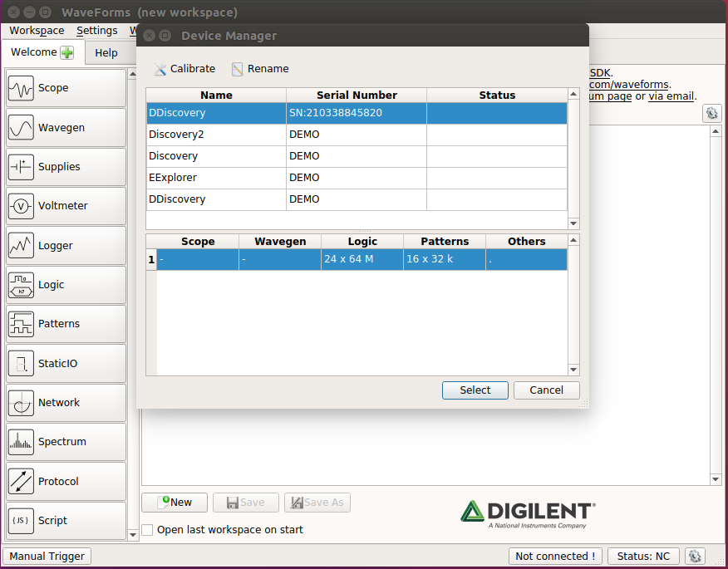Screen dimensions: 728x569
Task: Open the Scope instrument from the sidebar
Action: click(66, 88)
